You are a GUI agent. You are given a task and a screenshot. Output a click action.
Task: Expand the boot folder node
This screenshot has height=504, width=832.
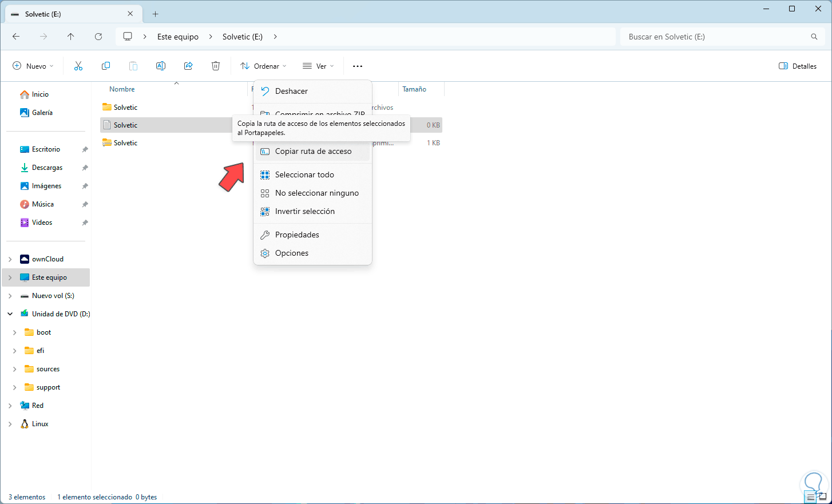click(14, 332)
